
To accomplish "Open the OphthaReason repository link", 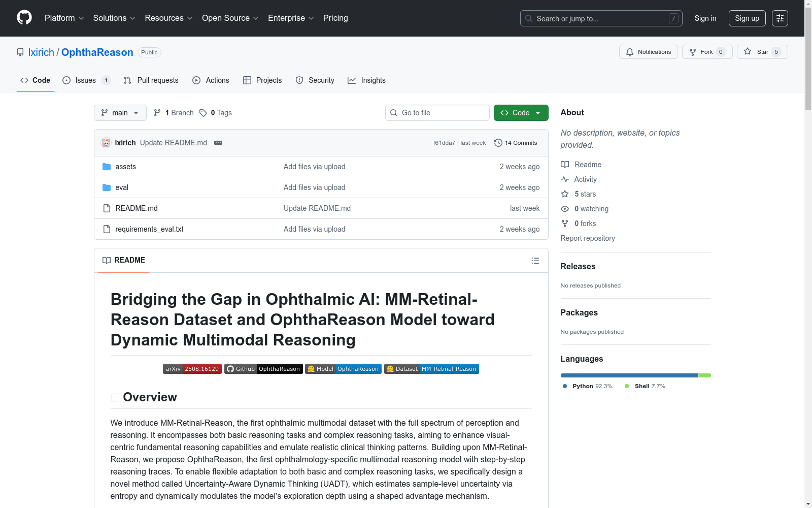I will pyautogui.click(x=97, y=52).
